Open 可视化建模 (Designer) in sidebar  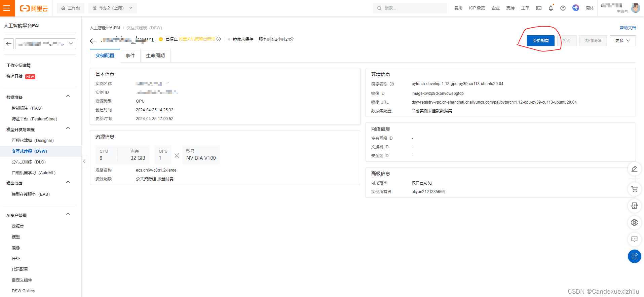tap(33, 141)
